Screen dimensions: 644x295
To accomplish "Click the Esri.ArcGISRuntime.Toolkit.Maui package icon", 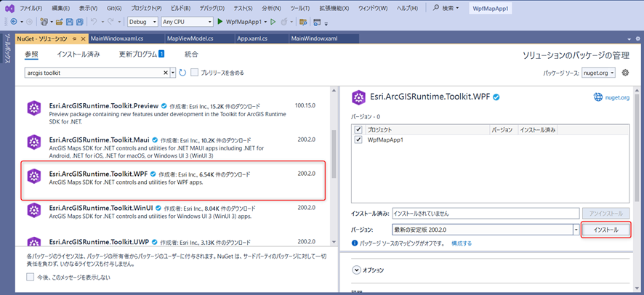I will (x=34, y=142).
